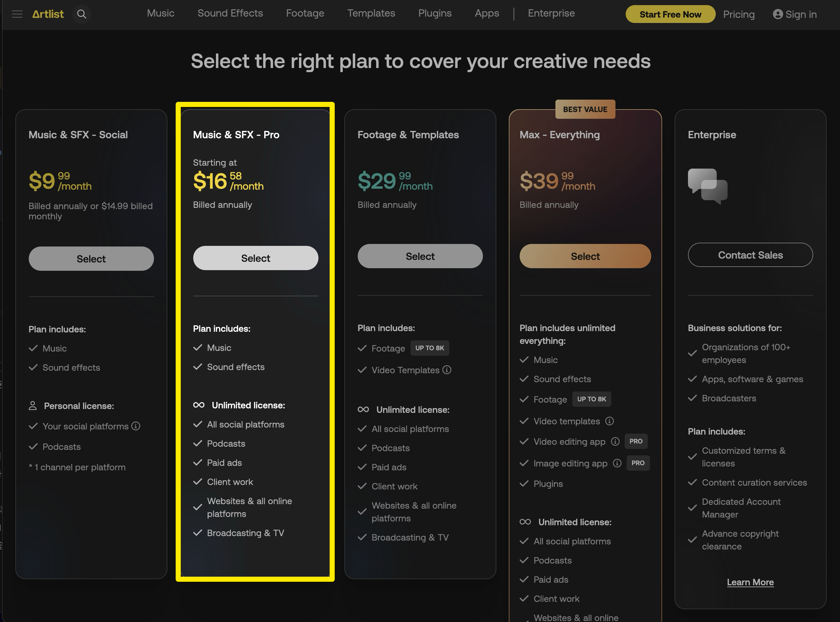
Task: Click info icon beside Max Video templates
Action: tap(609, 421)
